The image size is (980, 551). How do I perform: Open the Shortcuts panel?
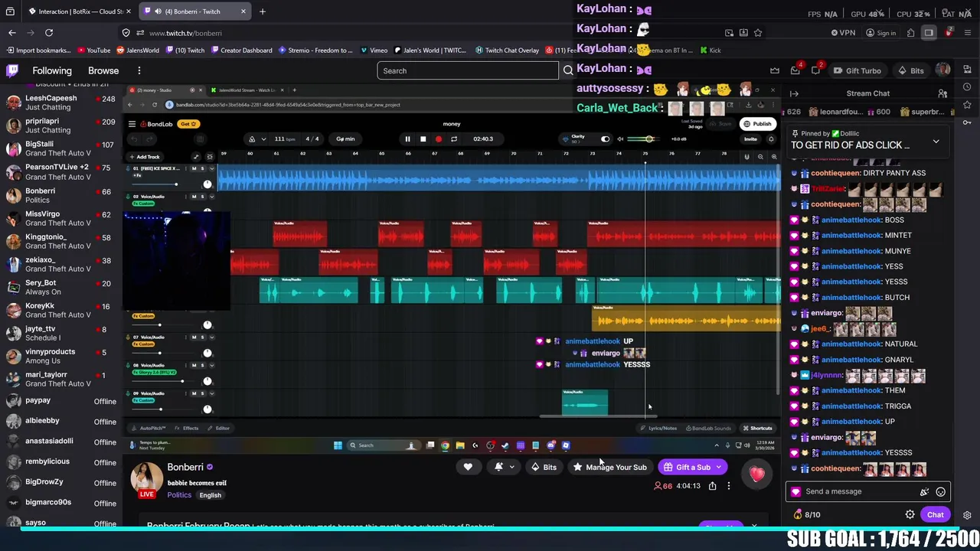tap(757, 429)
